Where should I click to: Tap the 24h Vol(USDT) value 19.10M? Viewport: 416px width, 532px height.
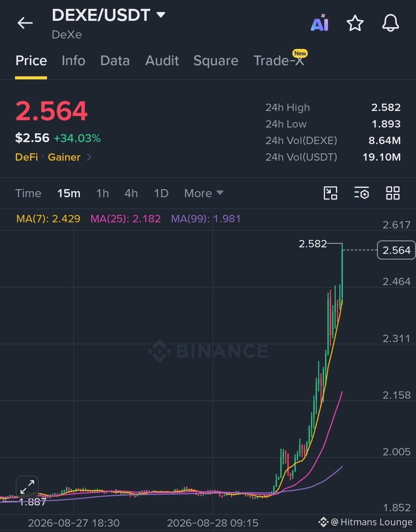pyautogui.click(x=382, y=157)
